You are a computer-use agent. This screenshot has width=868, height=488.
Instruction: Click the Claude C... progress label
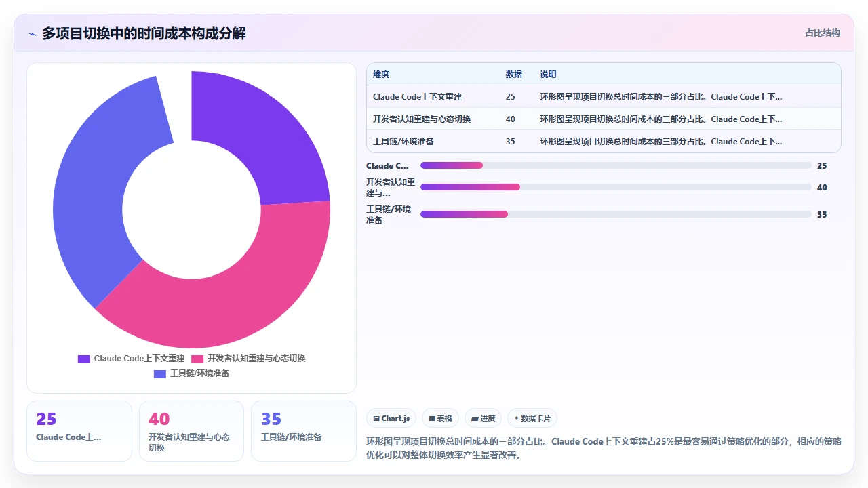tap(387, 165)
